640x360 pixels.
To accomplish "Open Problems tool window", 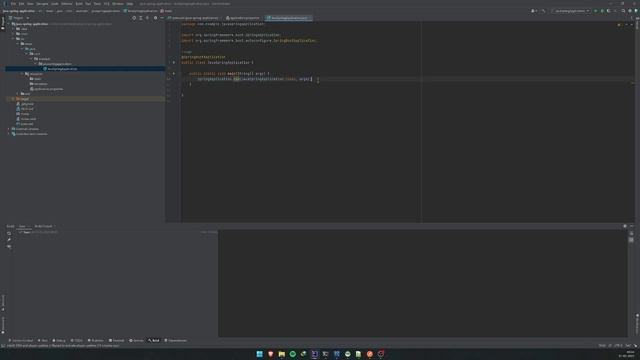I will [96, 340].
